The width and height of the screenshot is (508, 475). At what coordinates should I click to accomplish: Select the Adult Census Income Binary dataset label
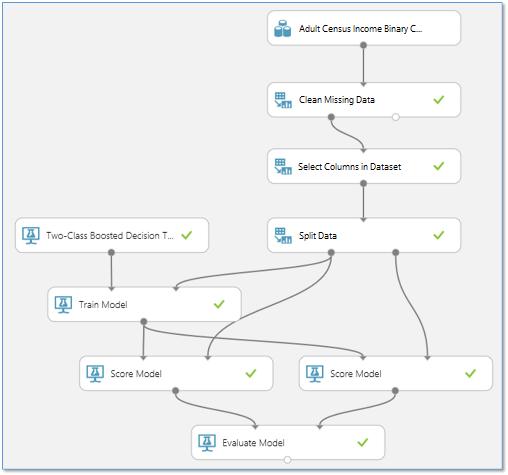360,29
